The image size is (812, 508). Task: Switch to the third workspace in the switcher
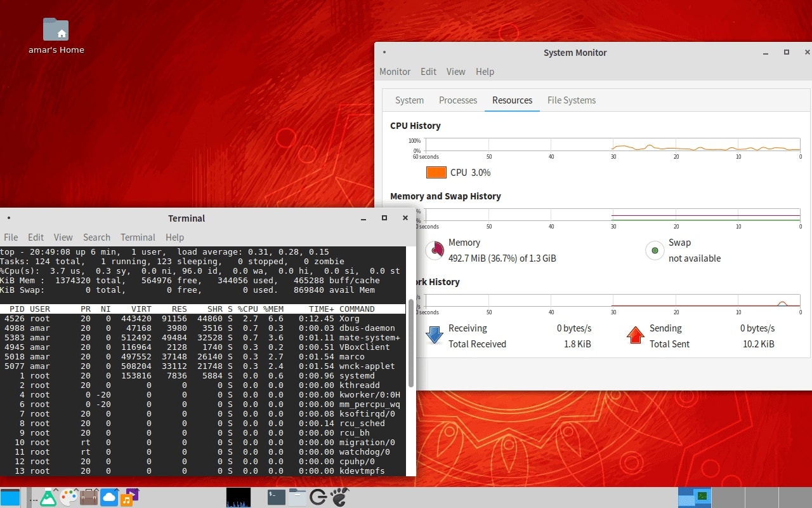761,497
